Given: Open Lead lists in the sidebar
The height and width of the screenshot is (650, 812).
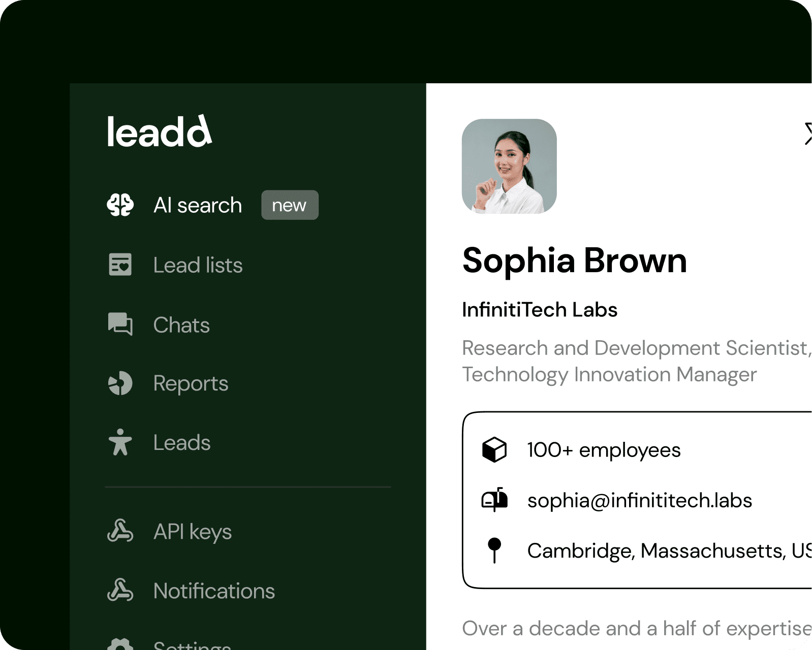Looking at the screenshot, I should click(x=198, y=265).
